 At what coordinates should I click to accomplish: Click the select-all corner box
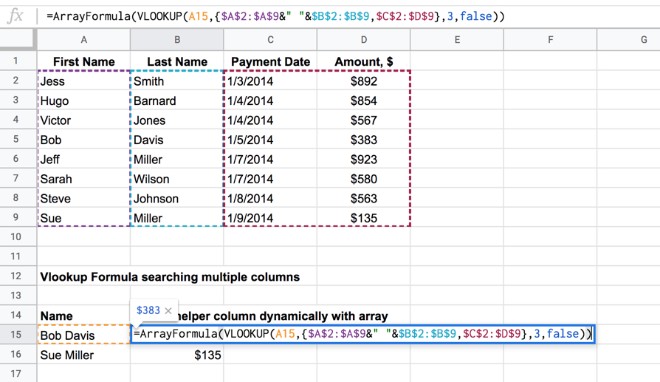[18, 40]
